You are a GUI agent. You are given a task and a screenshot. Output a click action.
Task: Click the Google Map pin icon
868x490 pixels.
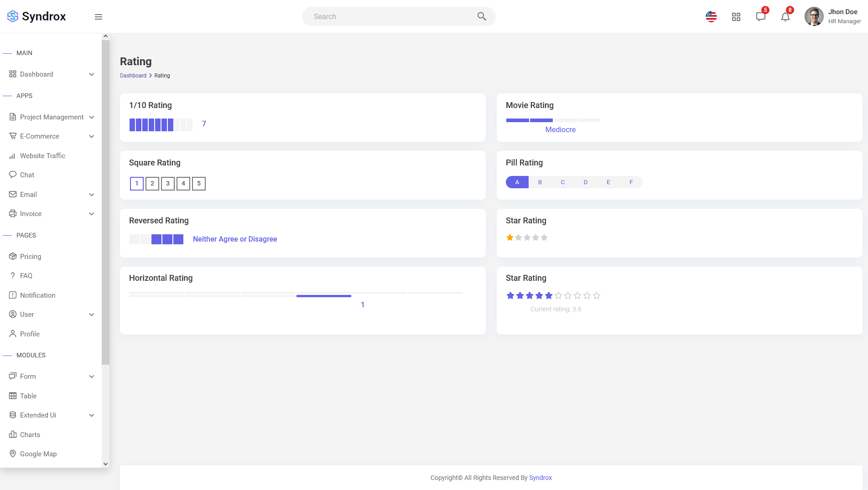[x=13, y=454]
